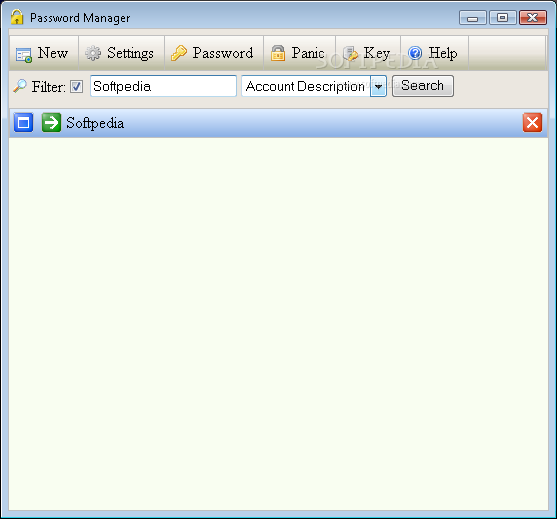Click the Account Description combo box text
The height and width of the screenshot is (519, 557).
[x=305, y=86]
